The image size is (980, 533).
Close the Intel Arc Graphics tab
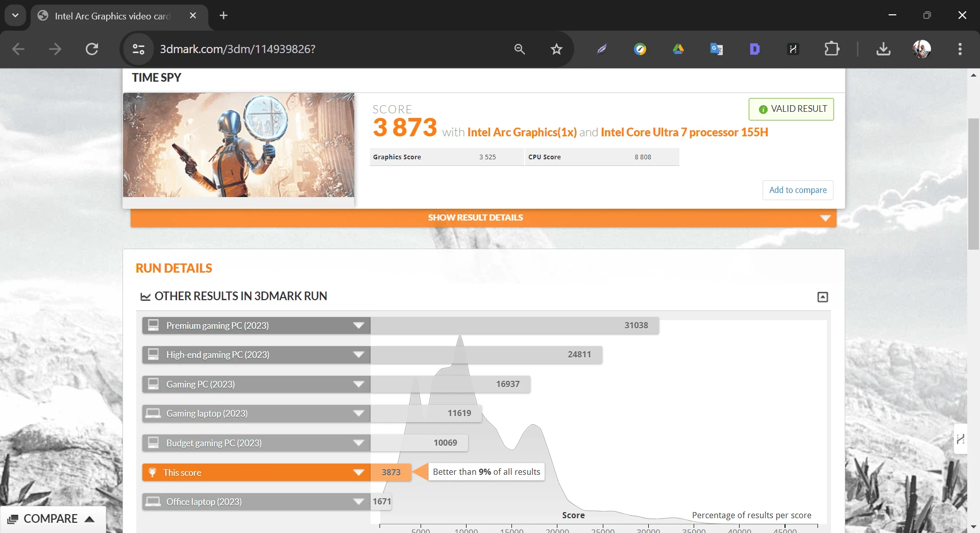[x=193, y=15]
